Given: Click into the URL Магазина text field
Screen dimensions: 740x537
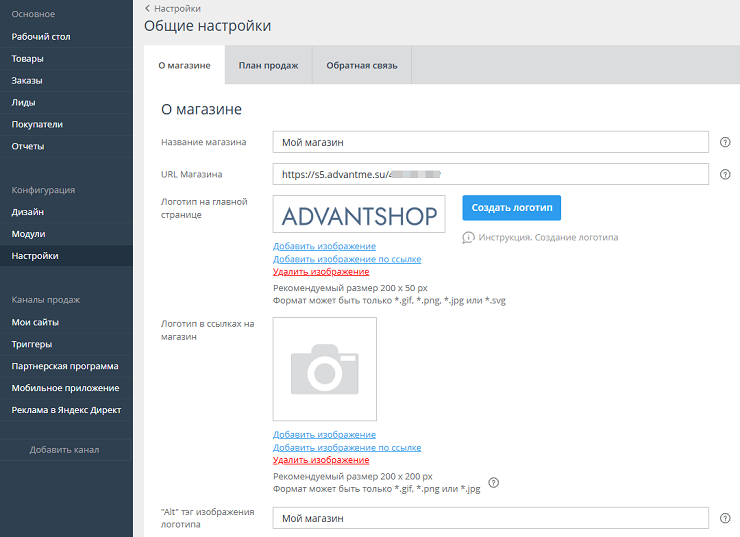Looking at the screenshot, I should click(x=490, y=174).
